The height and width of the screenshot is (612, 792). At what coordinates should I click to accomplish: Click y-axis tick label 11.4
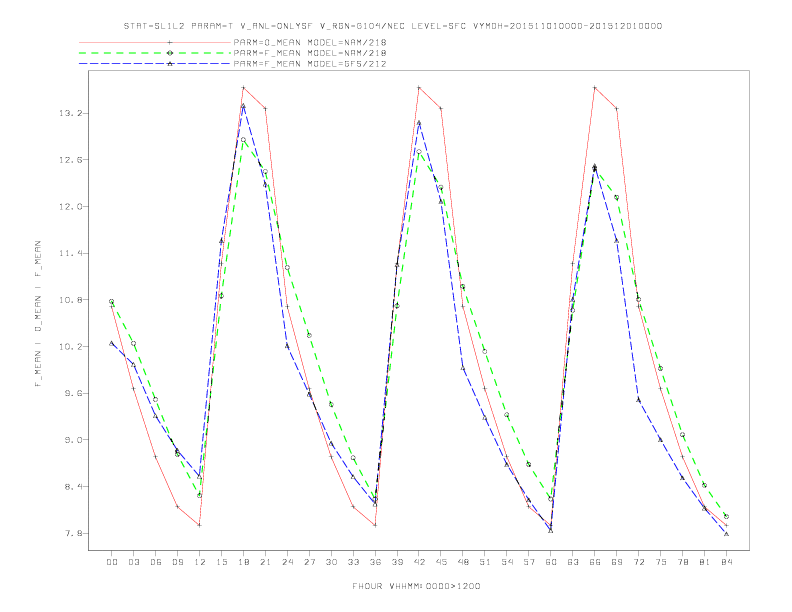point(70,253)
